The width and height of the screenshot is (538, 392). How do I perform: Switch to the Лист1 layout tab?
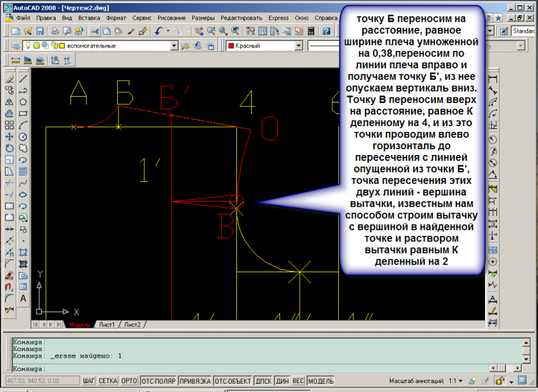106,325
